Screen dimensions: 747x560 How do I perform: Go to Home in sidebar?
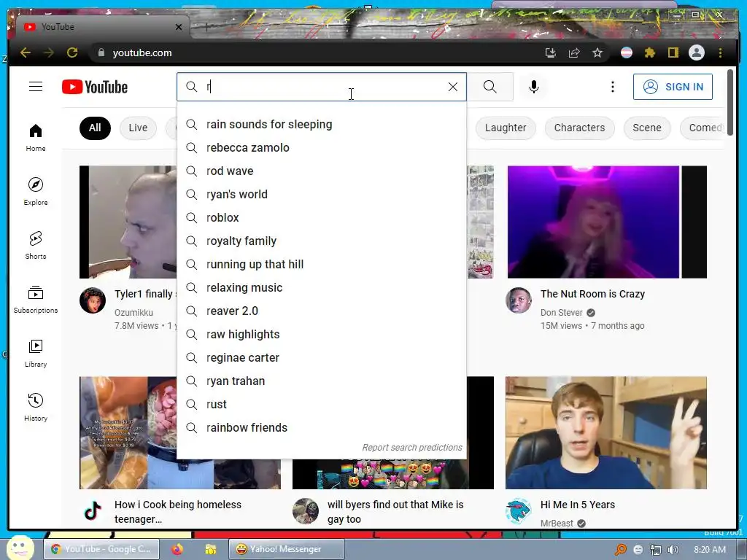(x=36, y=138)
